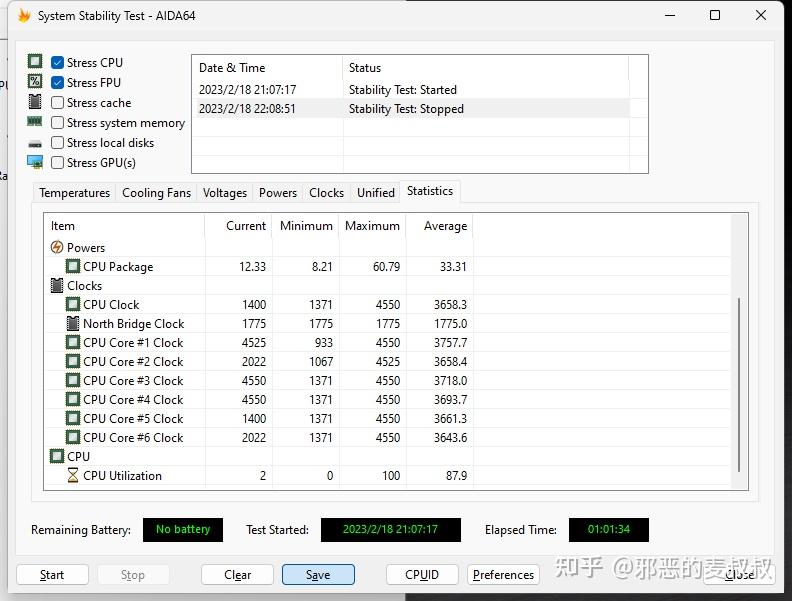
Task: Click the CPU group square icon
Action: click(57, 457)
